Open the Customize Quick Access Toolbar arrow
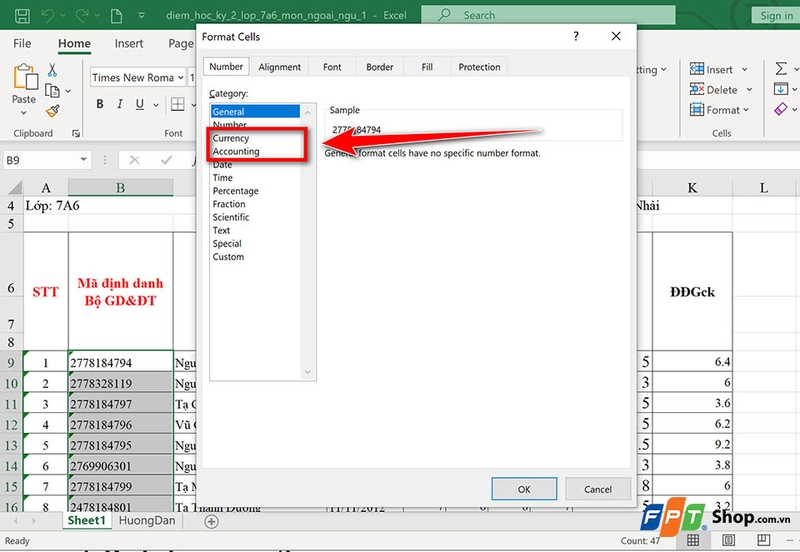 (x=141, y=16)
